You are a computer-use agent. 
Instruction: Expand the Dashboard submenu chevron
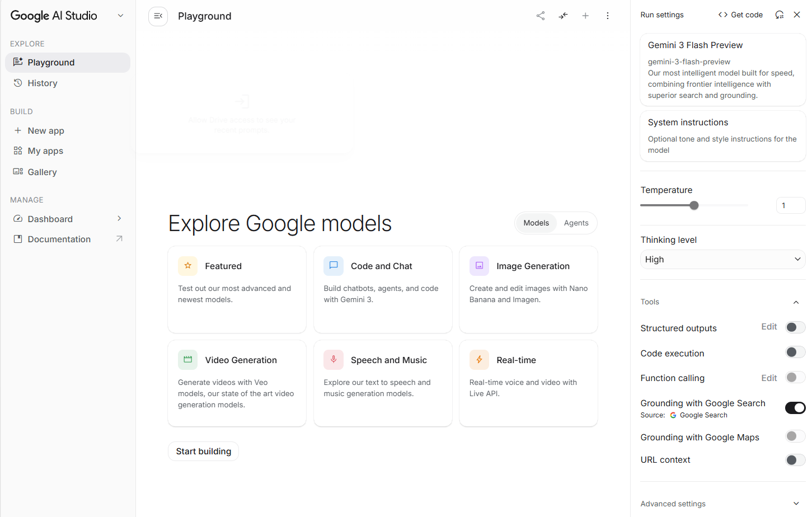click(119, 218)
